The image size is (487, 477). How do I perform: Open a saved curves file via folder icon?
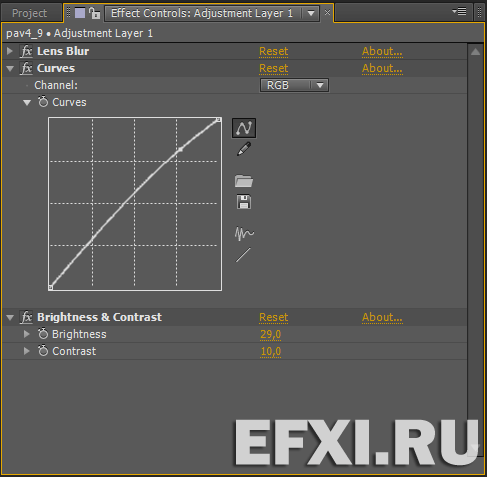(244, 181)
